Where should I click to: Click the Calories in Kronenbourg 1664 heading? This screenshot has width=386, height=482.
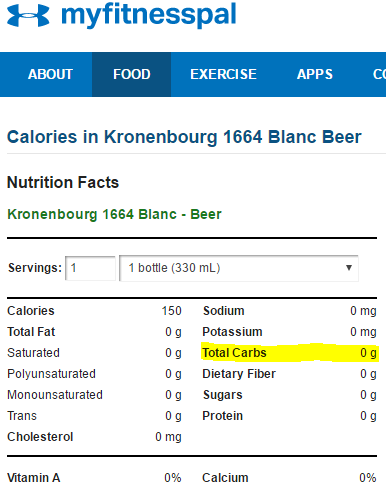(184, 137)
